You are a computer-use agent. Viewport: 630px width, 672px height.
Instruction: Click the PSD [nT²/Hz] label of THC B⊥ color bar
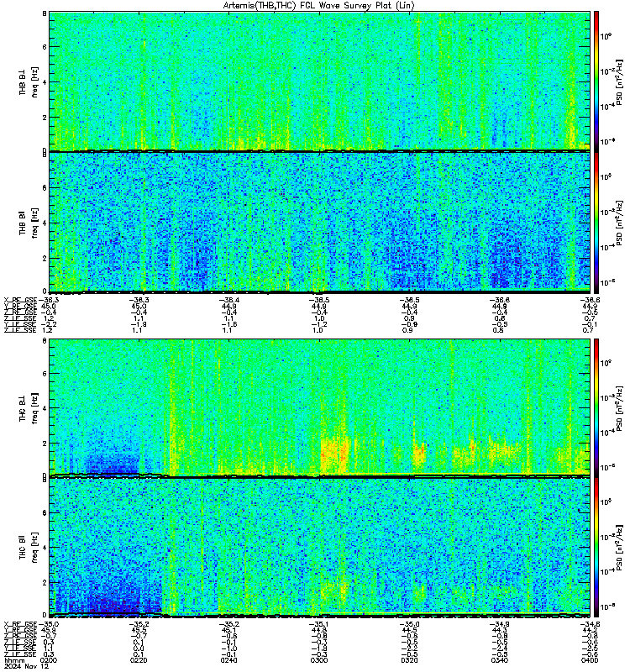620,407
